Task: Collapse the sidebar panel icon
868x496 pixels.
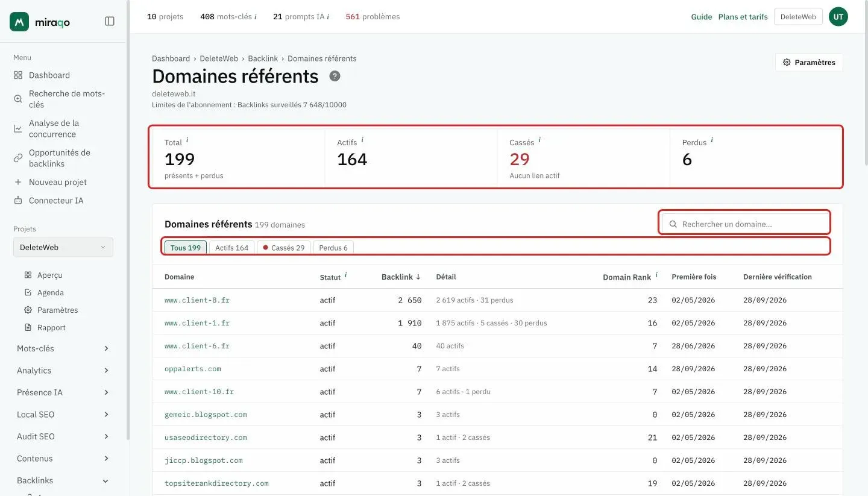Action: [x=110, y=21]
